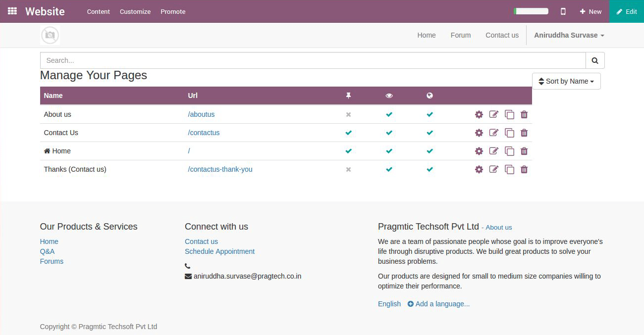Screen dimensions: 644x335
Task: Open the Sort by Name dropdown
Action: [566, 81]
